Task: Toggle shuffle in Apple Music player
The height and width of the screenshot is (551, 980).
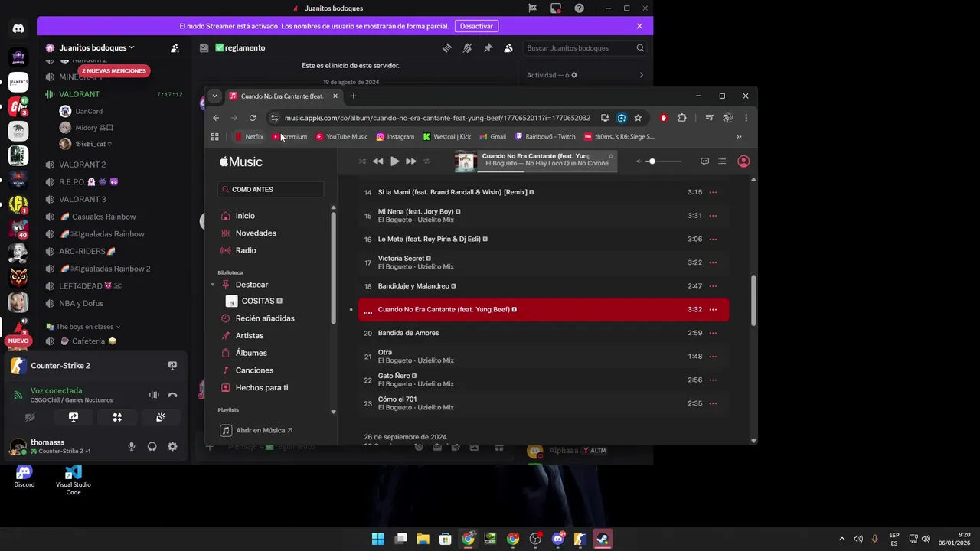Action: coord(362,161)
